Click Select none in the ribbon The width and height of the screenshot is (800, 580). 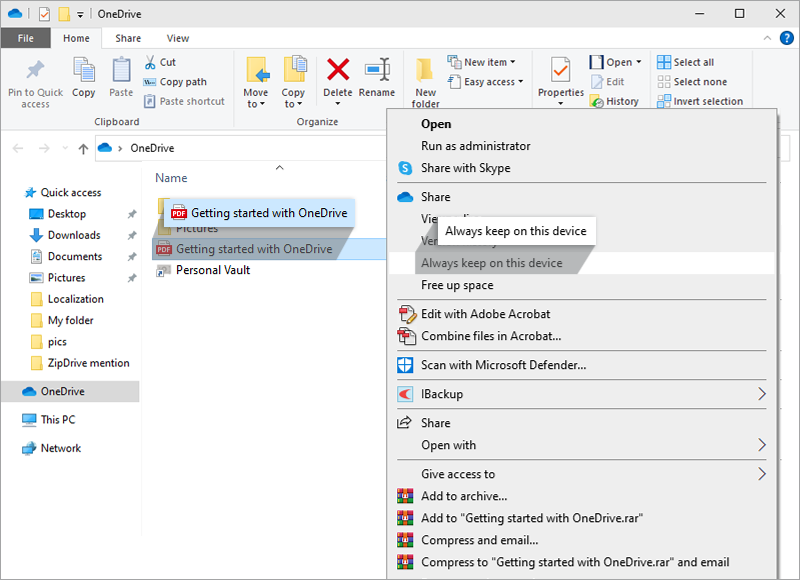[692, 82]
